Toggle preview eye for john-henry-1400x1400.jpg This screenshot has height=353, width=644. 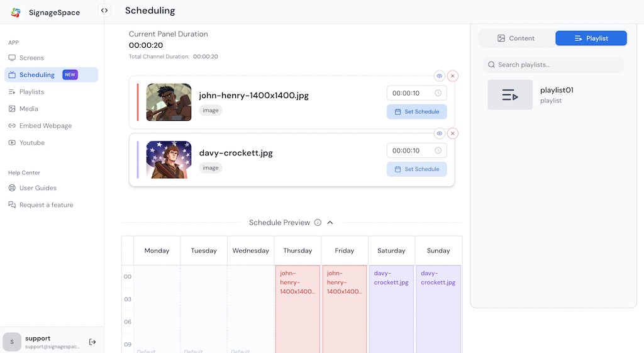click(440, 76)
